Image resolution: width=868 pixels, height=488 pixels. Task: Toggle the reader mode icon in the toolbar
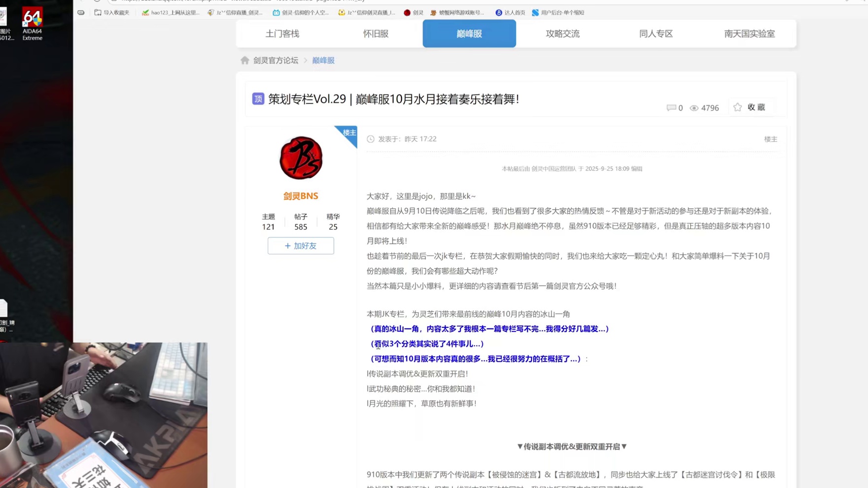point(80,12)
